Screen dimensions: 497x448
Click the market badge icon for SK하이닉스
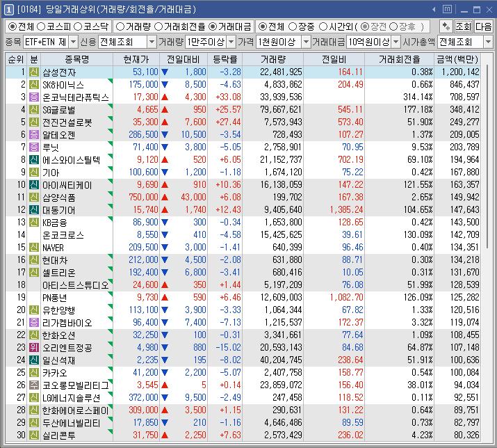click(34, 84)
